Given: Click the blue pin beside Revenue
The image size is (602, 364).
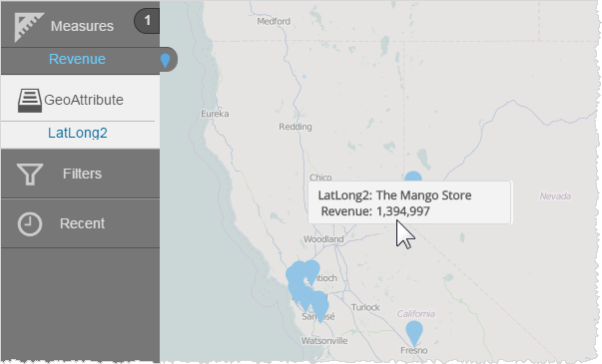Looking at the screenshot, I should point(165,60).
